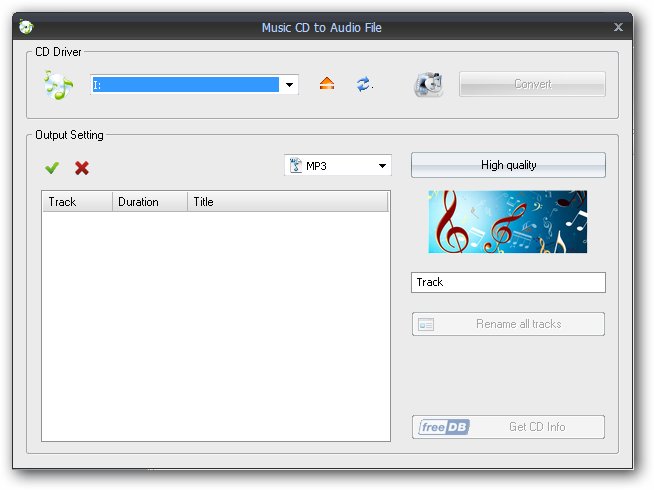
Task: Click the app icon in title bar
Action: pos(26,27)
